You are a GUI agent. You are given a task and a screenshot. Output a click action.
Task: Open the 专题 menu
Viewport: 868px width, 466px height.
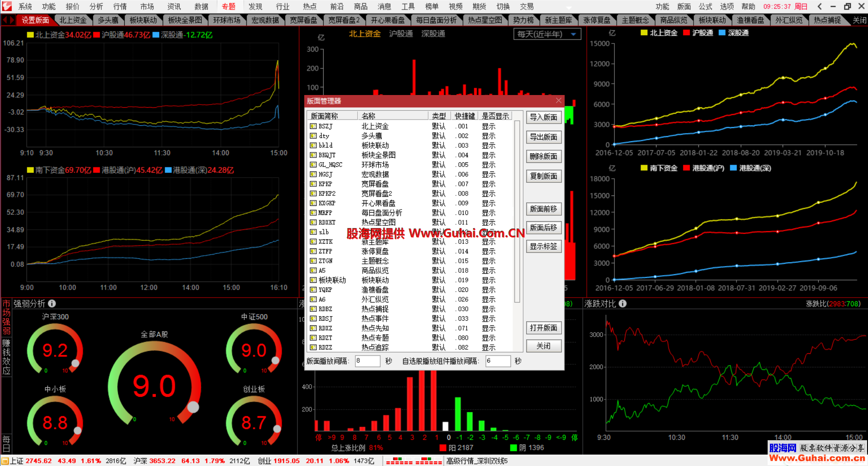coord(229,6)
